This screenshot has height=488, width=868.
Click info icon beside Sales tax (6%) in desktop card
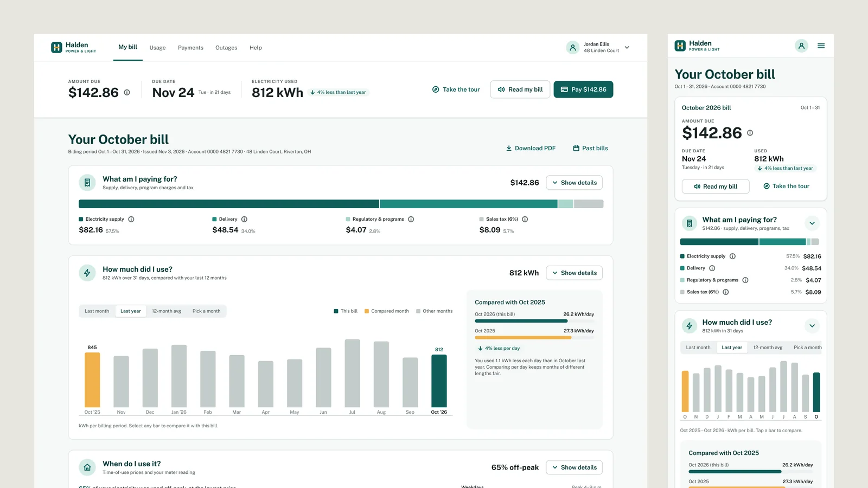[x=525, y=219]
